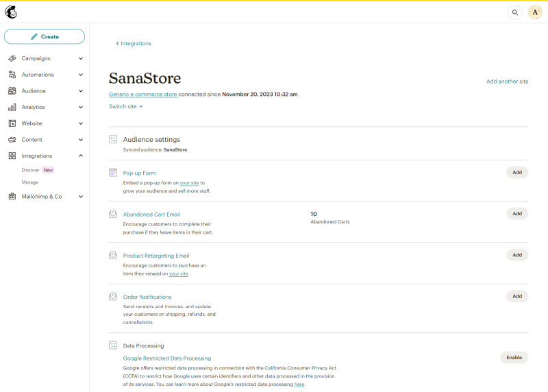The height and width of the screenshot is (392, 548).
Task: Click the SanaStore page title
Action: click(145, 78)
